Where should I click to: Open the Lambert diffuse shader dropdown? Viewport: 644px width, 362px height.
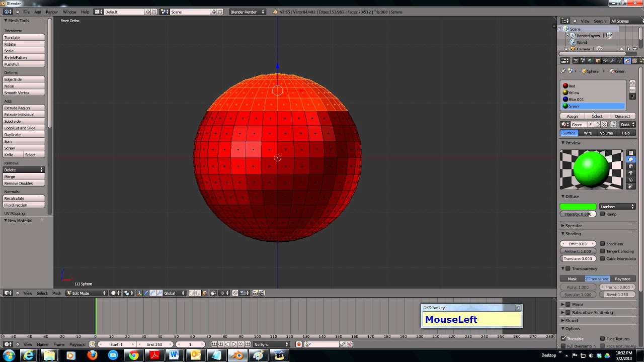pos(617,207)
